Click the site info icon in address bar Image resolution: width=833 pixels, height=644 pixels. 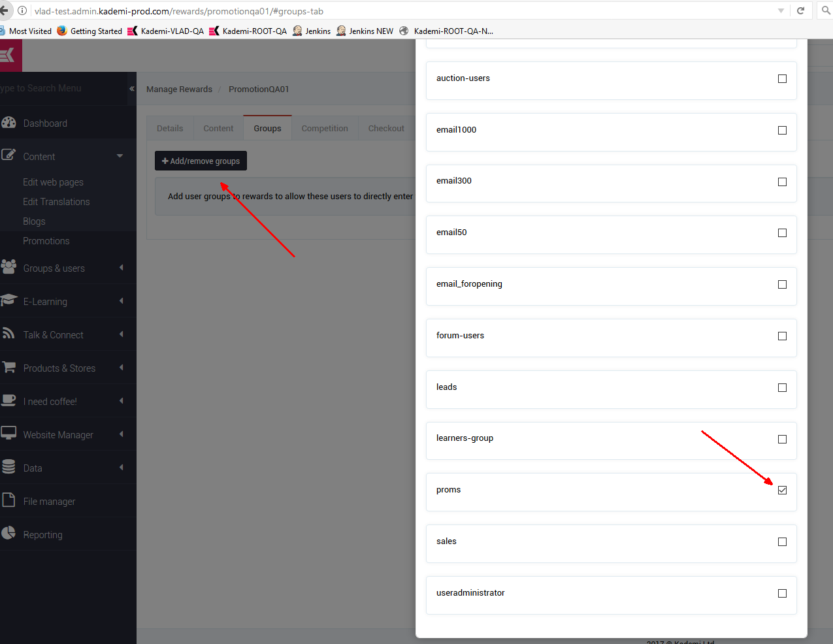(22, 10)
